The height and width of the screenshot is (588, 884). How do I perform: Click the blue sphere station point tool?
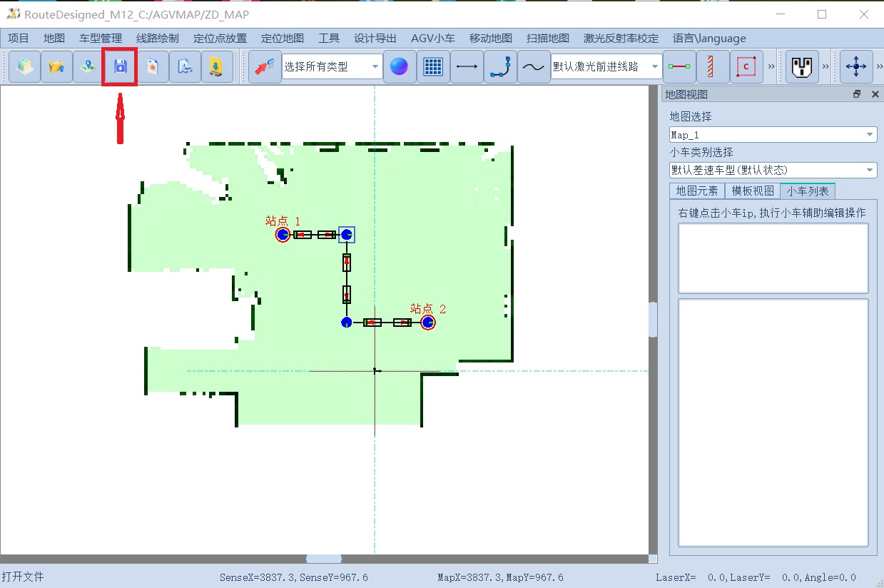click(400, 67)
